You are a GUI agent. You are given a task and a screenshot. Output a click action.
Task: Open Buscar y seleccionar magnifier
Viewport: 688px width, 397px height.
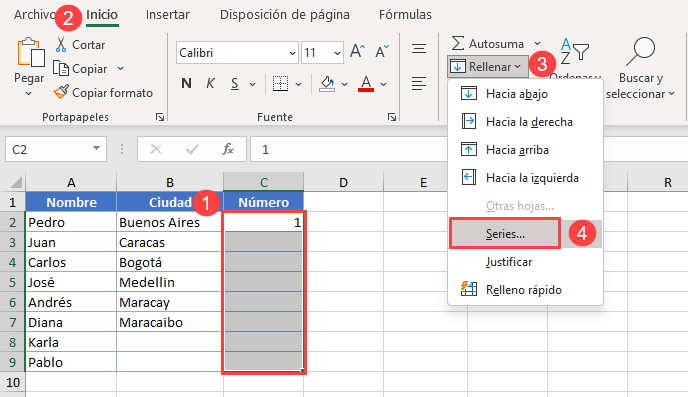pyautogui.click(x=641, y=51)
